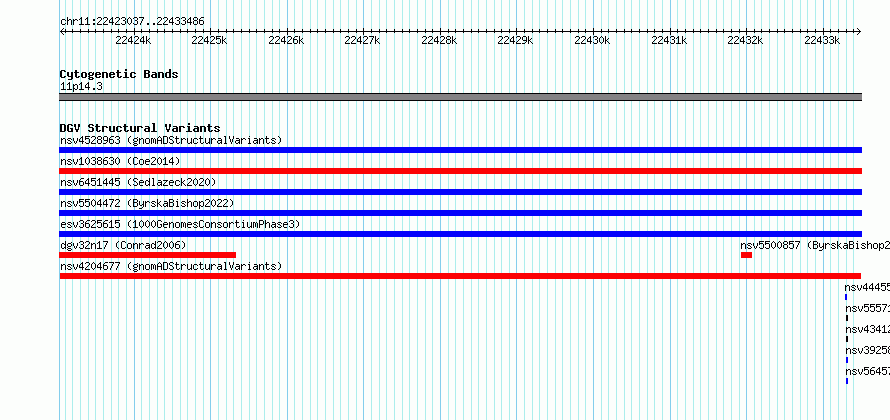Click the 22429k ruler tick label
This screenshot has height=420, width=890.
(x=515, y=40)
